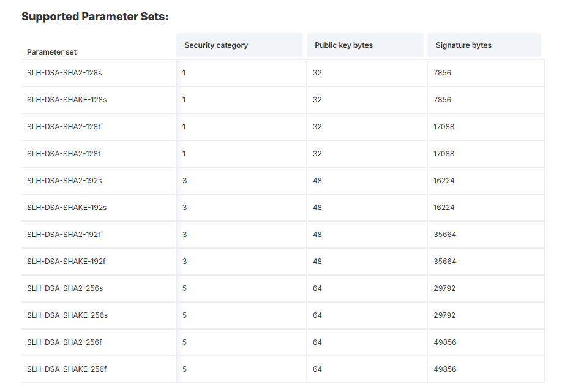
Task: Click signature size 35664 for SLH-DSA-SHAKE-192f
Action: [x=445, y=261]
